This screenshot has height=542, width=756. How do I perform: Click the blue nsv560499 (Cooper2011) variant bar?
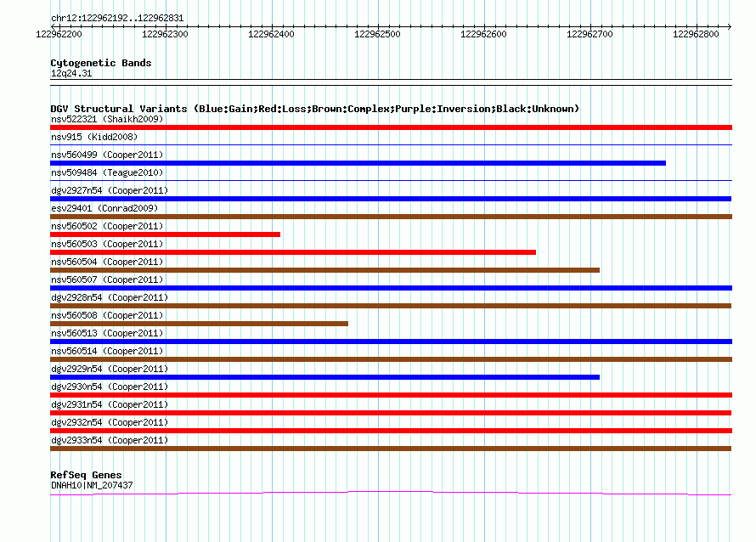358,163
